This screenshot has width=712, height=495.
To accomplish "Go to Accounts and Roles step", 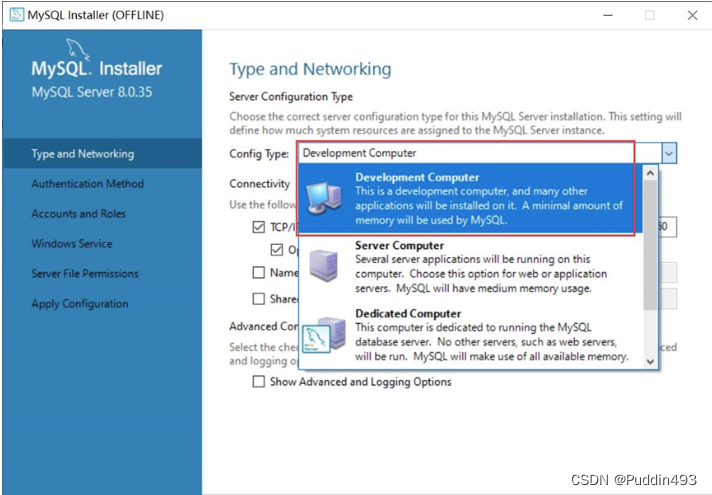I will (x=79, y=213).
